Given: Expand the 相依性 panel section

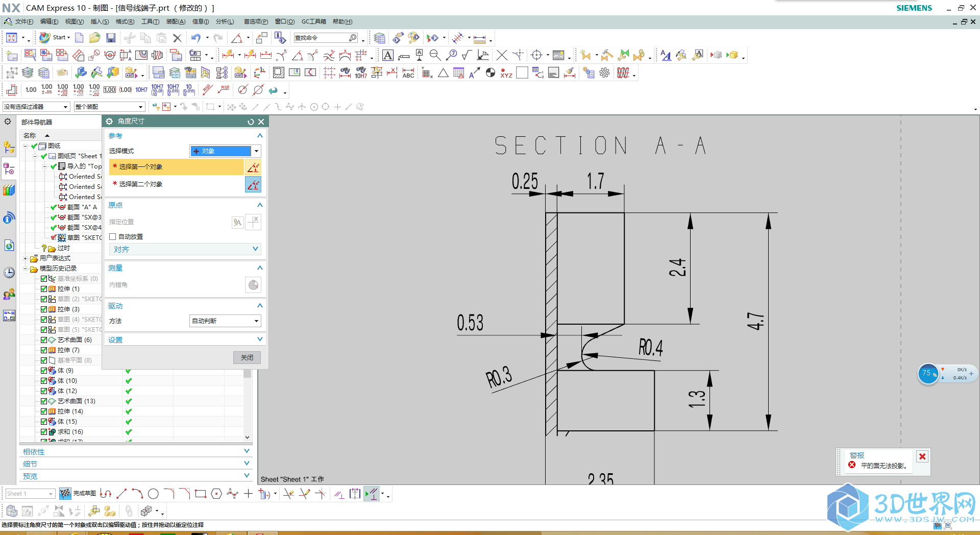Looking at the screenshot, I should [136, 452].
